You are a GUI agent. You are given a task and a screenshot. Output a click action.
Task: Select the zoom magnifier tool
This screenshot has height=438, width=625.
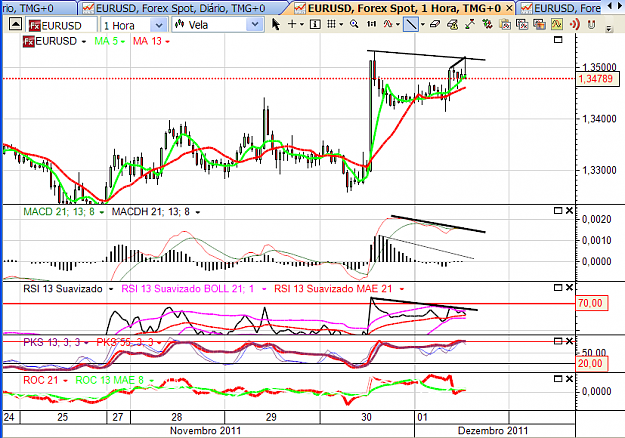(x=354, y=25)
